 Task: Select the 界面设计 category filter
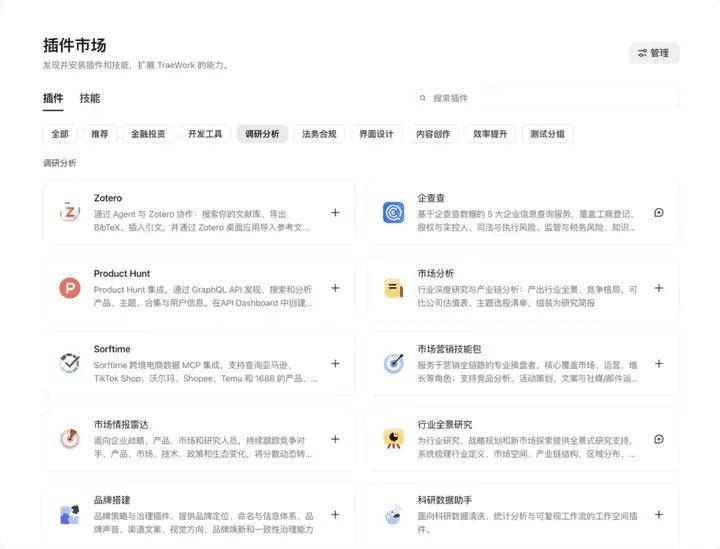tap(376, 134)
